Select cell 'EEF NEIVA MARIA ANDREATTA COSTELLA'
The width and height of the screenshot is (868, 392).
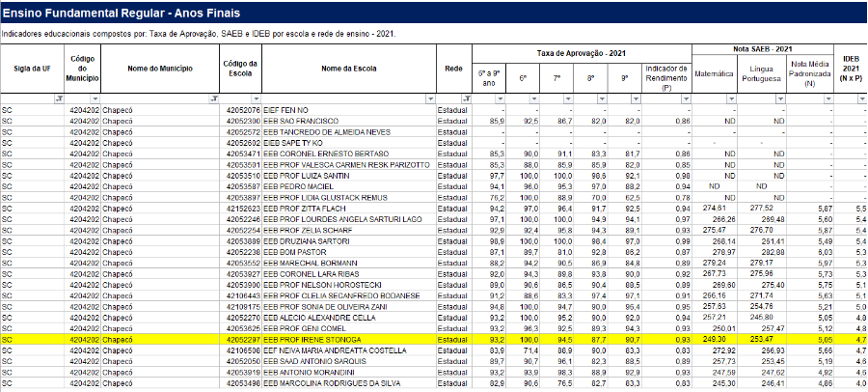pos(349,350)
